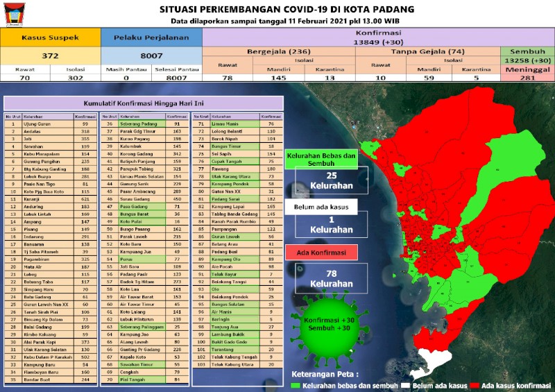The image size is (555, 392).
Task: Click the red 'Ada Konfirmasi' label
Action: point(321,253)
